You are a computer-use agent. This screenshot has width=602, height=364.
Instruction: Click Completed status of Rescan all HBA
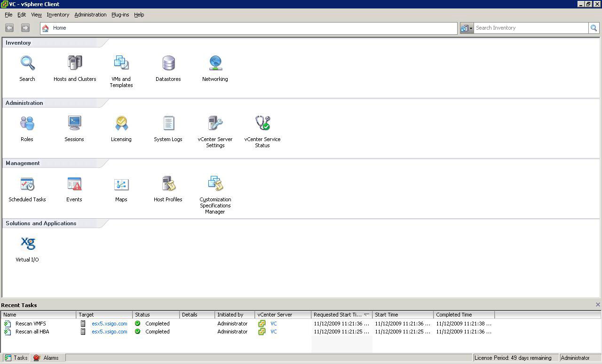pos(157,332)
